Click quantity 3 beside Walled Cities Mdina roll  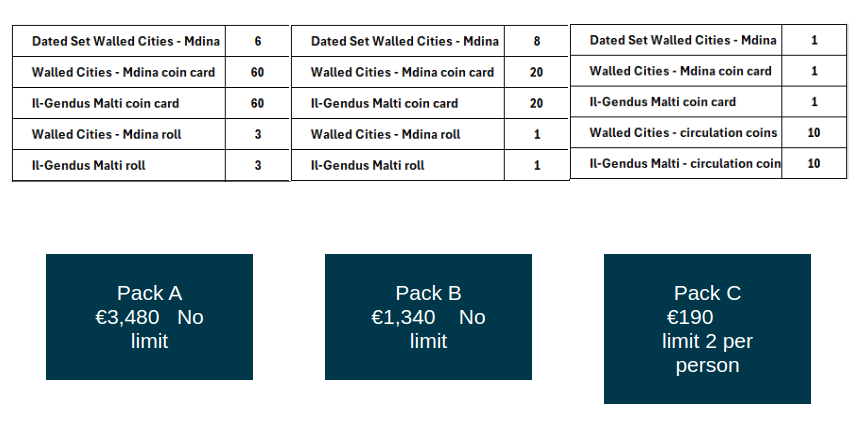pos(257,135)
